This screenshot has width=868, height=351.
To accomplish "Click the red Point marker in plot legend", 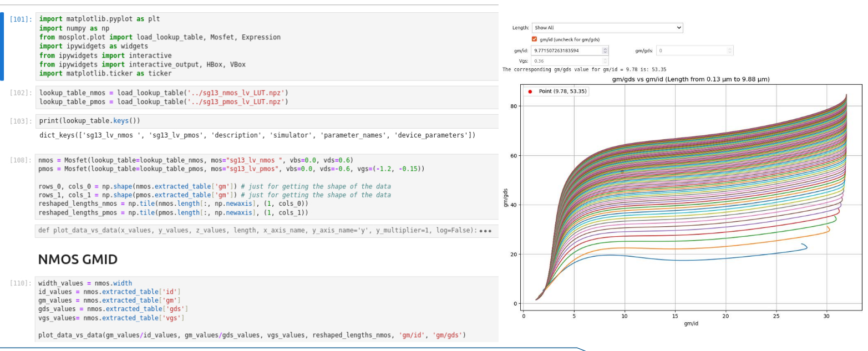I will [530, 91].
